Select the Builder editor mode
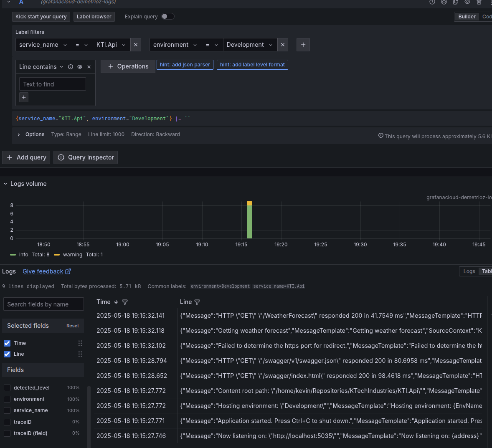Image resolution: width=492 pixels, height=448 pixels. (x=467, y=17)
